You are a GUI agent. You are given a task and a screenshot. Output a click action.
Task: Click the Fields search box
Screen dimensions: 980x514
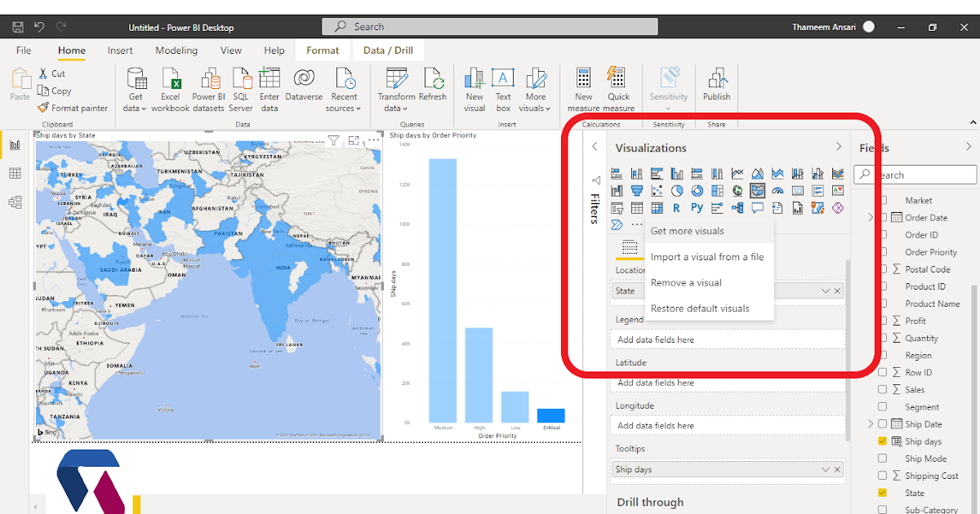[x=915, y=174]
